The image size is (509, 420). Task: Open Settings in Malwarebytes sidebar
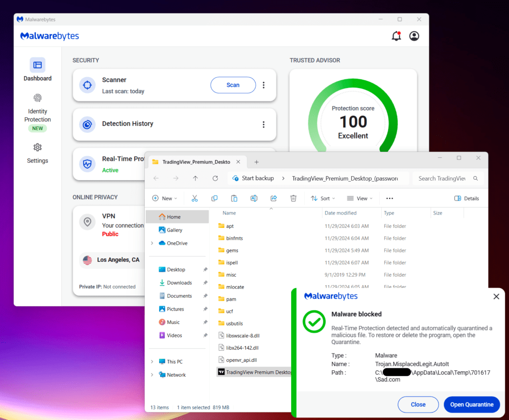click(37, 154)
